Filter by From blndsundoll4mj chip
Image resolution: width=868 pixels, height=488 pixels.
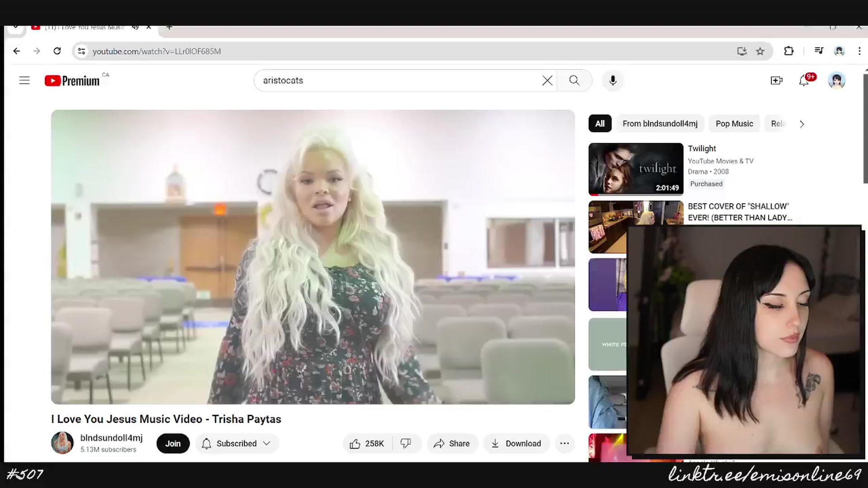660,124
